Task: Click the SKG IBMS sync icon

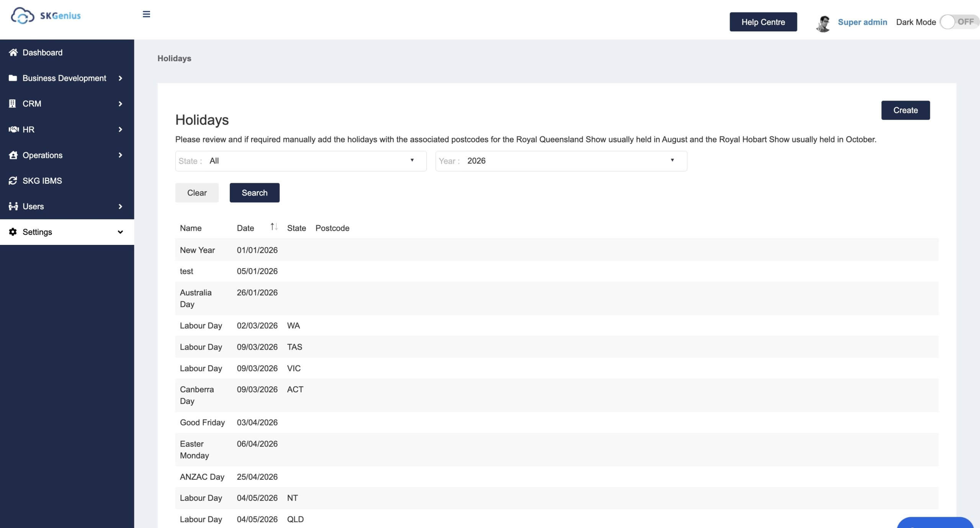Action: [13, 181]
